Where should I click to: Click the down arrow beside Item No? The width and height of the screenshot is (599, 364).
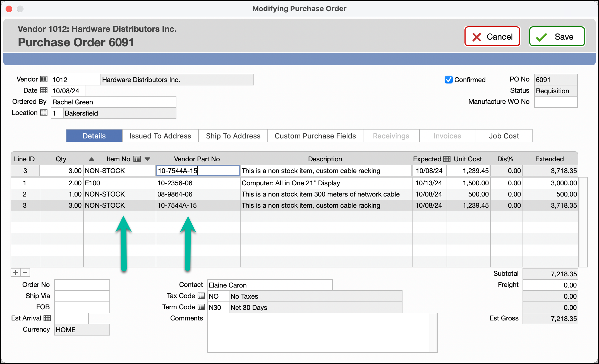(x=147, y=159)
